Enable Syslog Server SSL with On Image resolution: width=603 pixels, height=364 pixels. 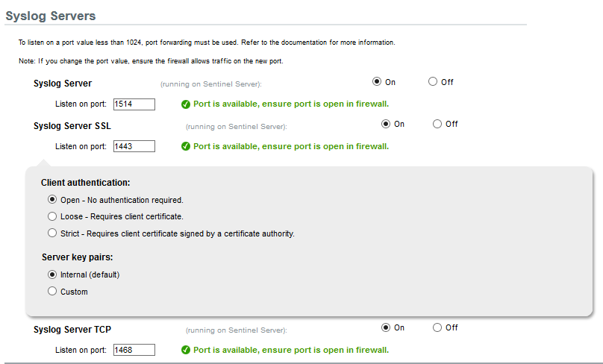[x=386, y=124]
